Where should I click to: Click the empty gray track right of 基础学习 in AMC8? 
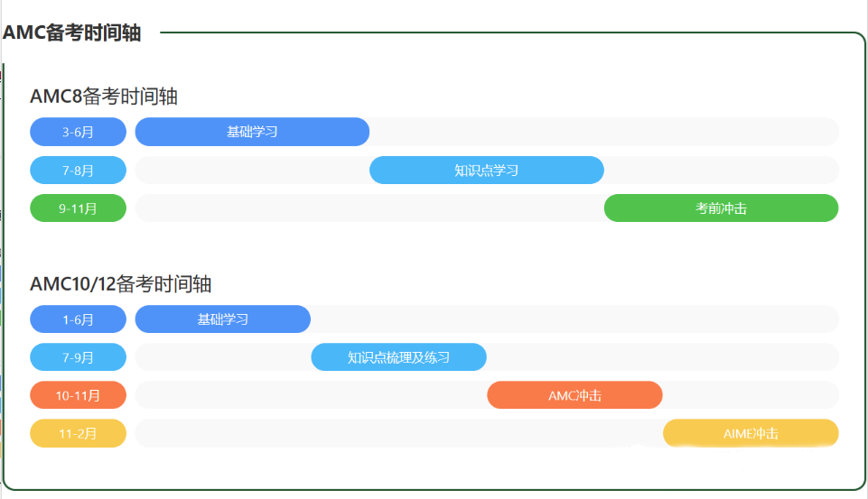click(604, 132)
